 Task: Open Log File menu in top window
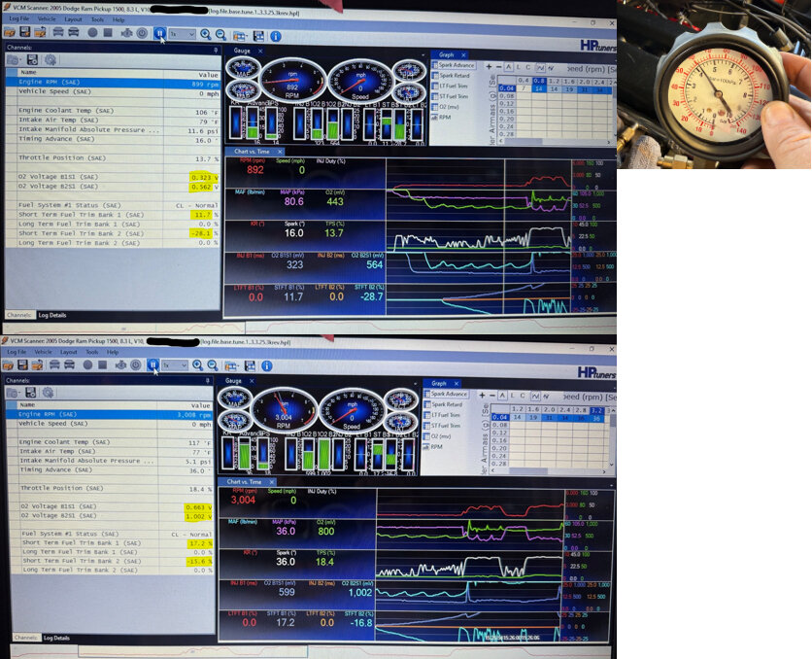(x=20, y=18)
